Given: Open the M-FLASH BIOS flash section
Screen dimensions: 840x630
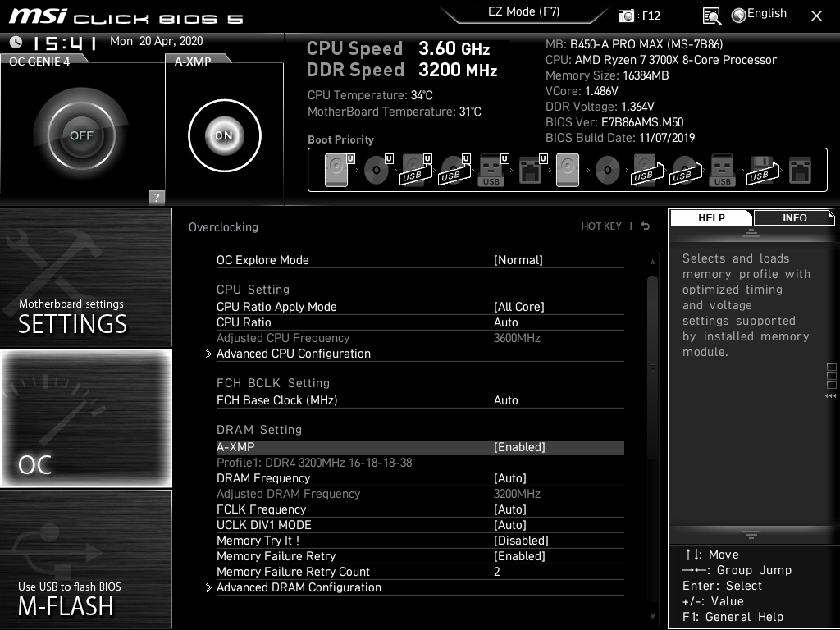Looking at the screenshot, I should [85, 559].
